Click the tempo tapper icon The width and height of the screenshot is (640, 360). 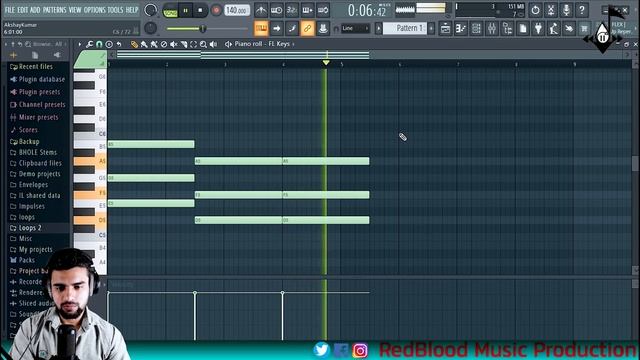click(x=554, y=29)
